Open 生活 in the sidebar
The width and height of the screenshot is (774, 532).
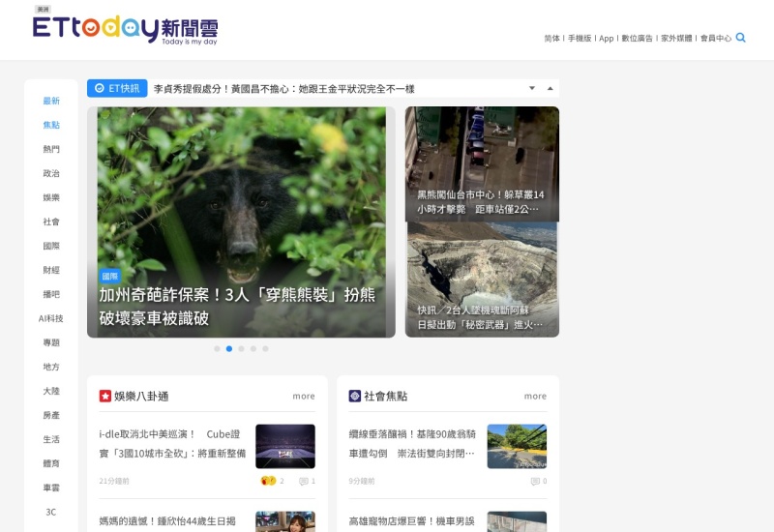(51, 439)
